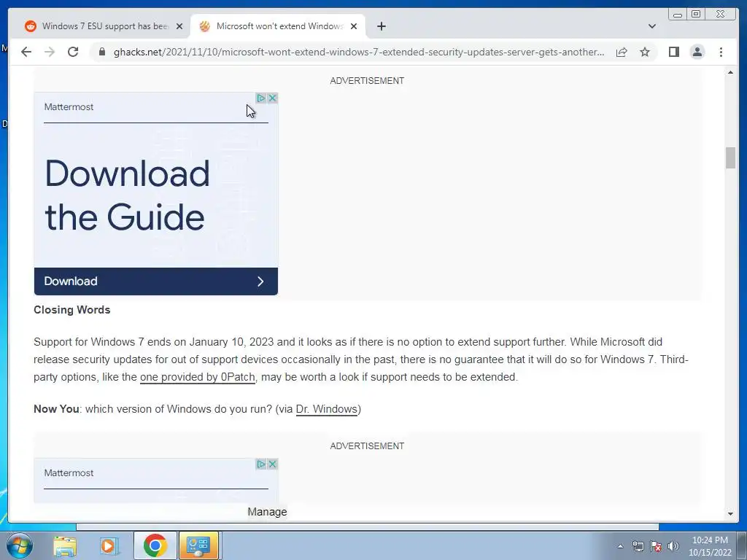Screen dimensions: 747x560
Task: Open AdChoices info on top Mattermost ad
Action: pos(260,98)
